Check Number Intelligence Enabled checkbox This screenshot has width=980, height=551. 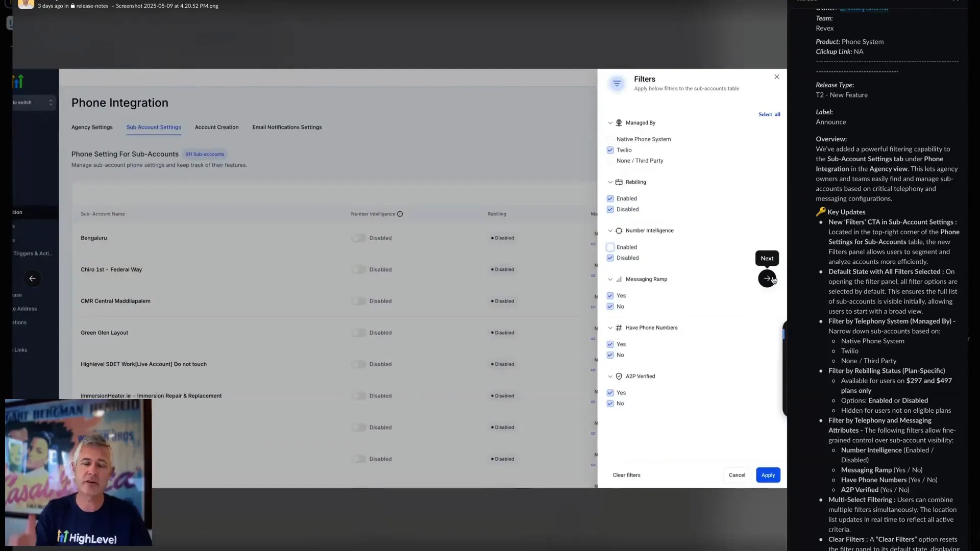(610, 247)
